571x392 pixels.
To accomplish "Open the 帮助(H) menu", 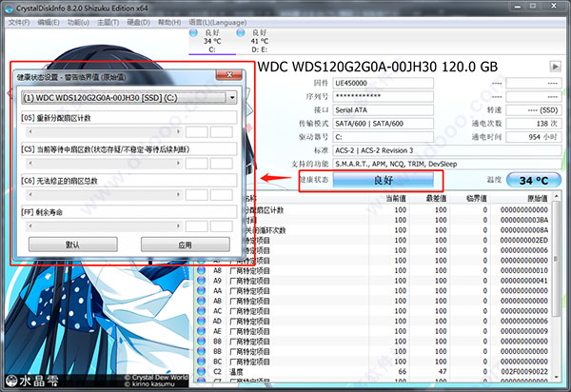I will click(169, 22).
